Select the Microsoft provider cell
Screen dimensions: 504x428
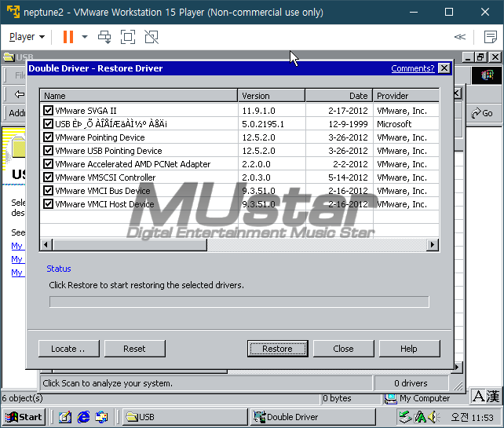(394, 124)
